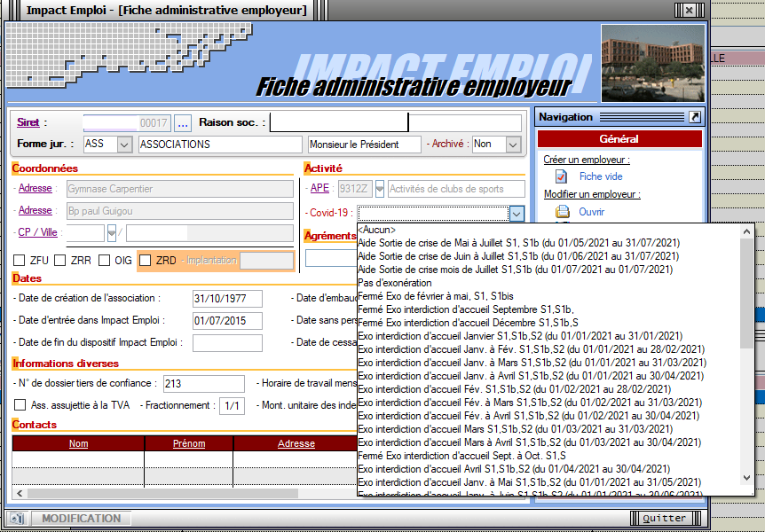The width and height of the screenshot is (765, 532).
Task: Enable the ZRR checkbox
Action: 60,261
